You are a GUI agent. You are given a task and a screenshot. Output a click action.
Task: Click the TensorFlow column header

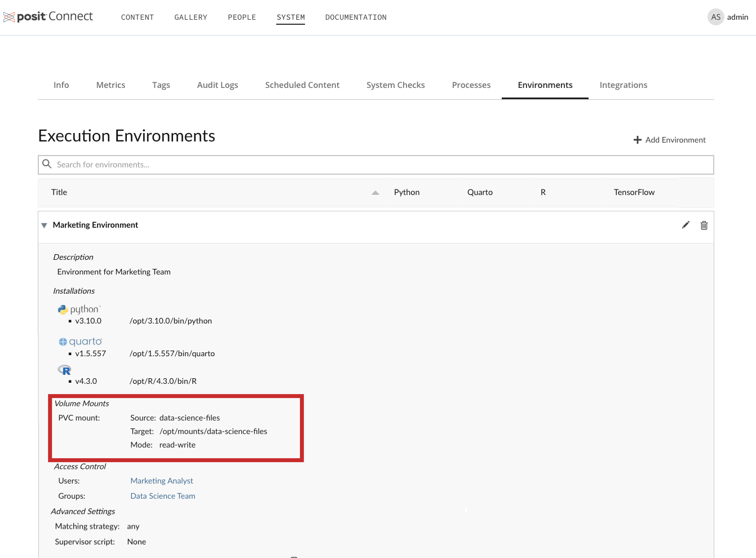[x=634, y=192]
